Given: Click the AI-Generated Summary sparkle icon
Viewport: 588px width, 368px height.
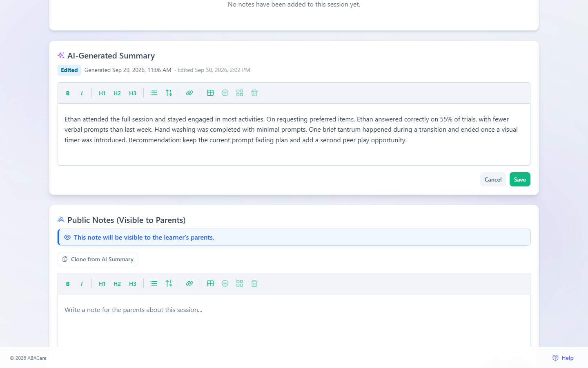Looking at the screenshot, I should tap(61, 55).
